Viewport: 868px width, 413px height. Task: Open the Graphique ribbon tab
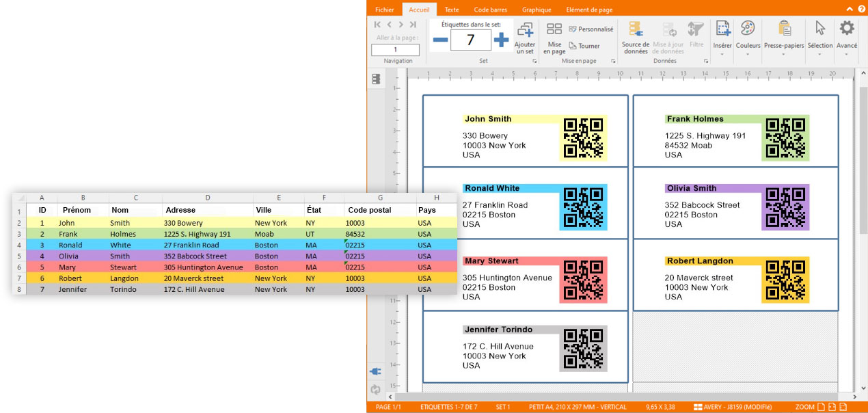click(x=537, y=10)
